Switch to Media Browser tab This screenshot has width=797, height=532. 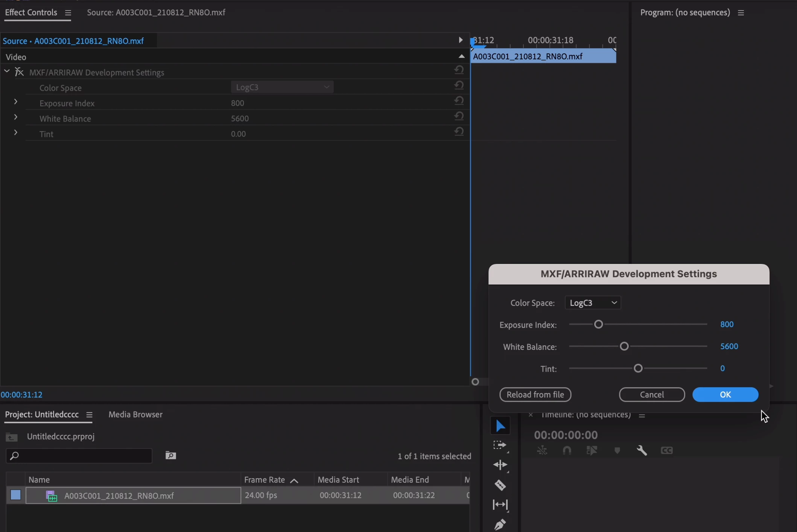135,414
